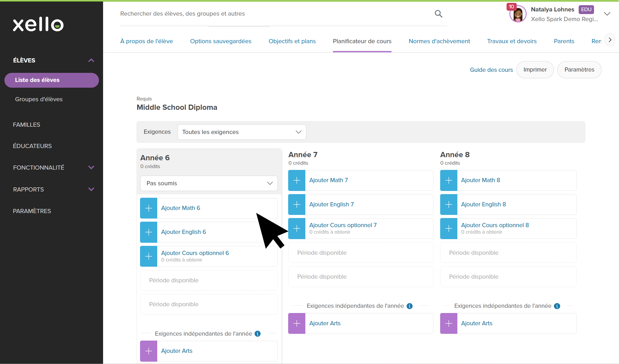Open the account menu chevron
Viewport: 619px width, 364px height.
607,14
